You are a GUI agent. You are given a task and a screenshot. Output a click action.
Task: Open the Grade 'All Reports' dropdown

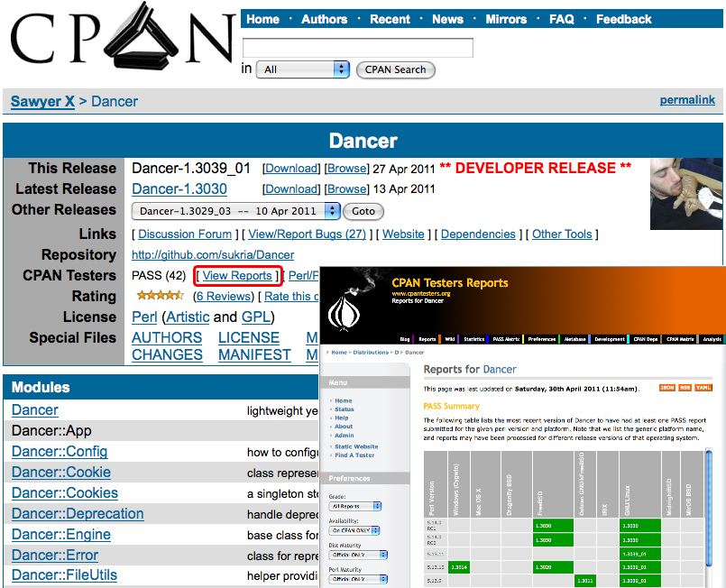pos(354,506)
